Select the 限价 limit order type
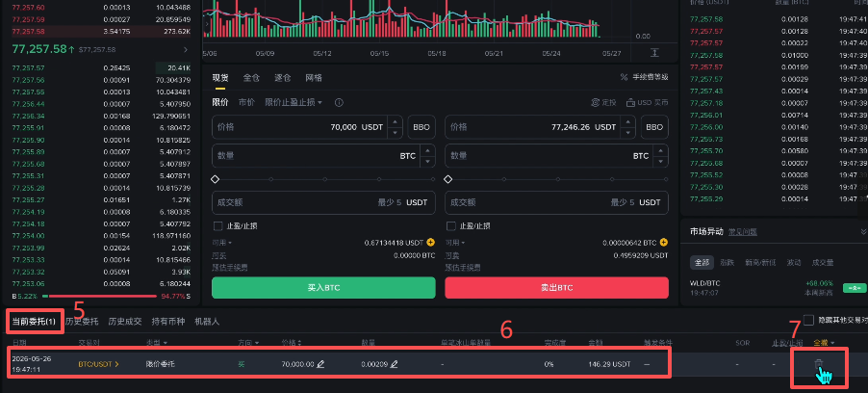 pos(219,102)
